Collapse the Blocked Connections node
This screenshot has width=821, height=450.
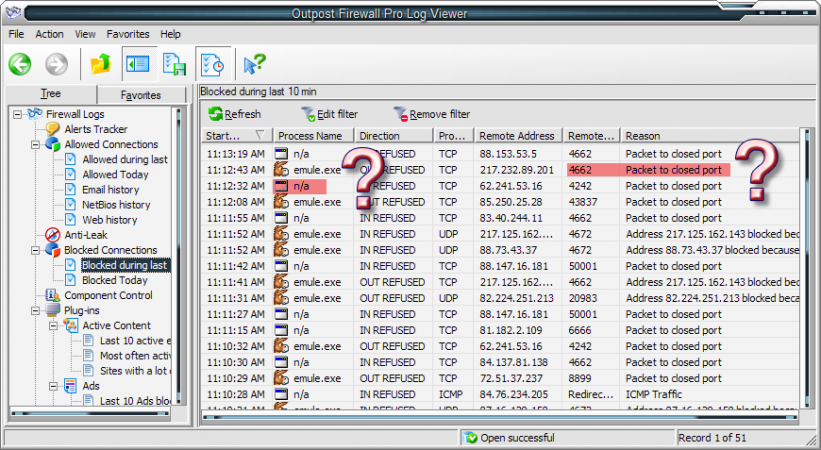pyautogui.click(x=36, y=250)
